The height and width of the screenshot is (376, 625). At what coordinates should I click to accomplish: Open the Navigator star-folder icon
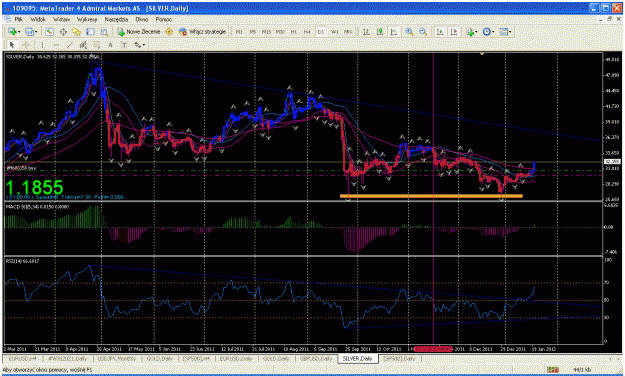tap(77, 31)
